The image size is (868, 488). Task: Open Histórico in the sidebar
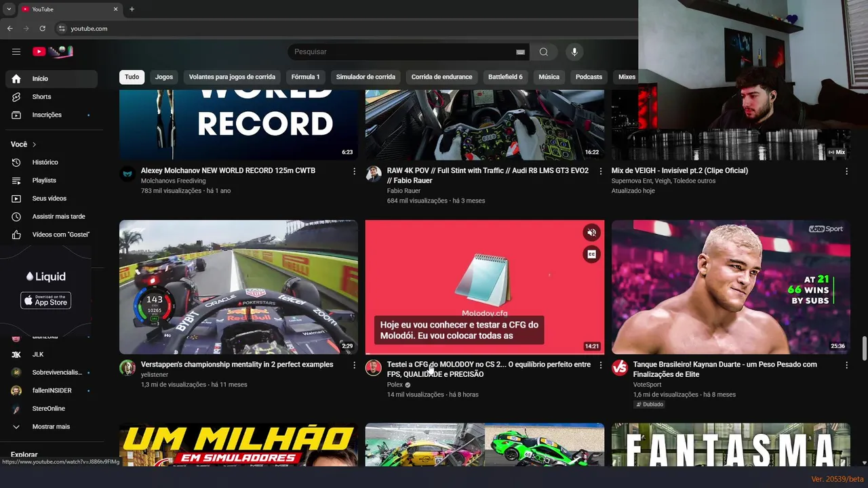[x=52, y=162]
